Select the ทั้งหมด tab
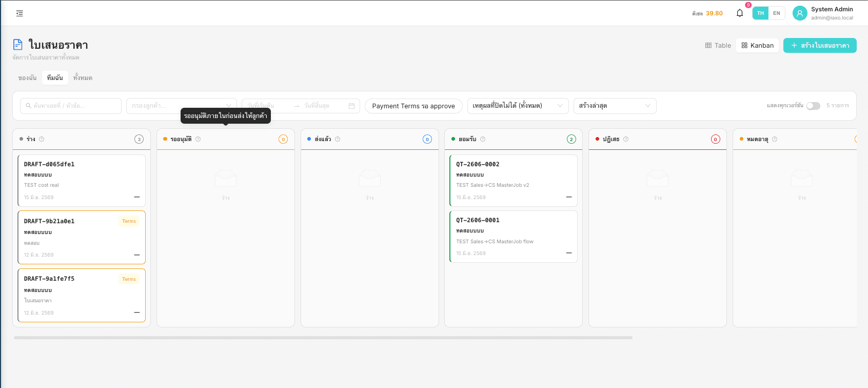868x388 pixels. point(83,78)
